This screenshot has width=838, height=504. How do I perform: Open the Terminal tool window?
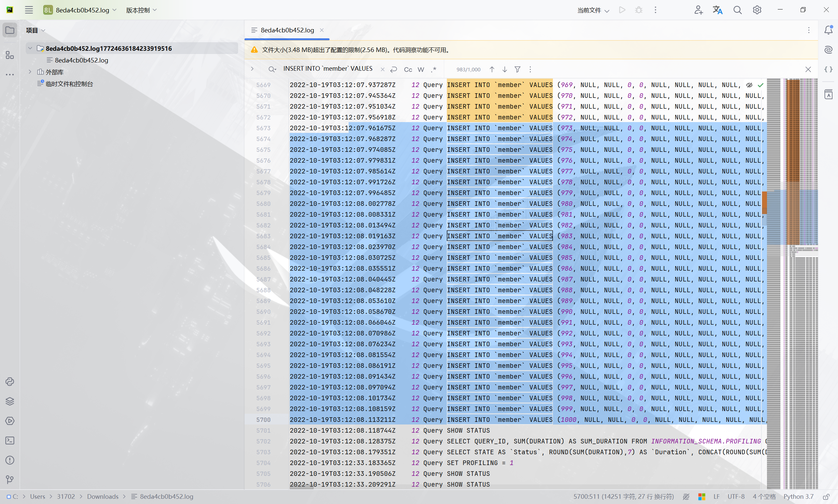click(x=10, y=441)
